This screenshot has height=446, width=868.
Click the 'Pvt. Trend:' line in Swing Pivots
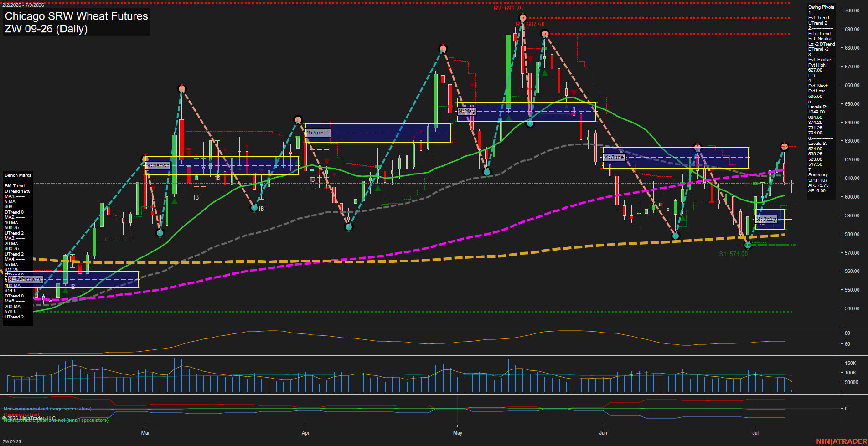819,17
